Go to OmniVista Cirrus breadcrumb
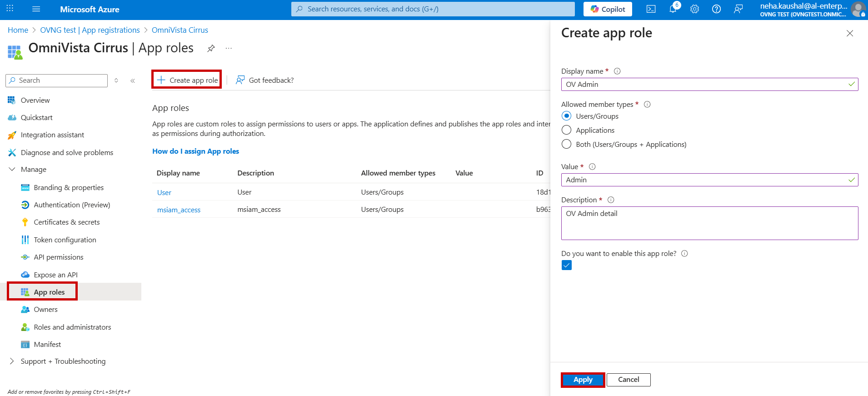This screenshot has width=868, height=396. [180, 30]
